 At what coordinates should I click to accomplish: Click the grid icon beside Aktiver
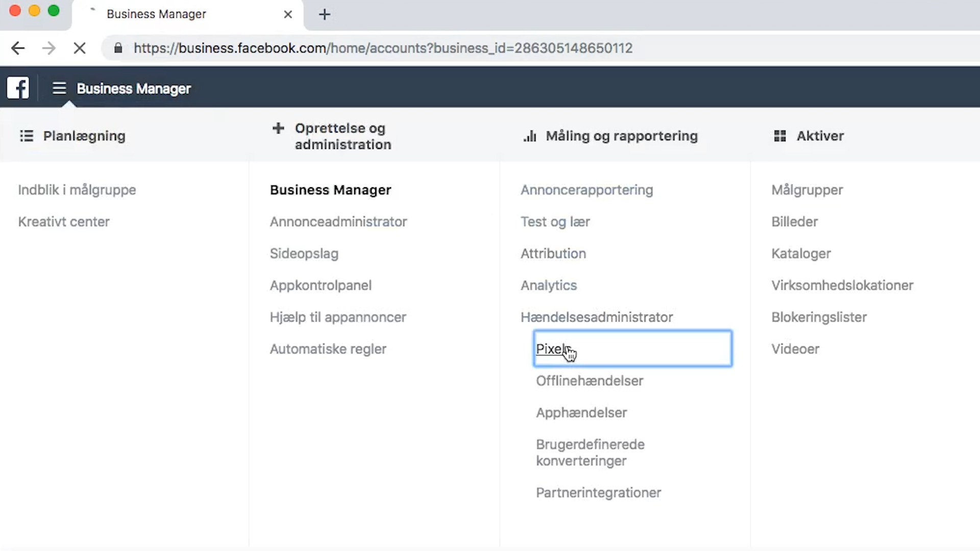(779, 136)
